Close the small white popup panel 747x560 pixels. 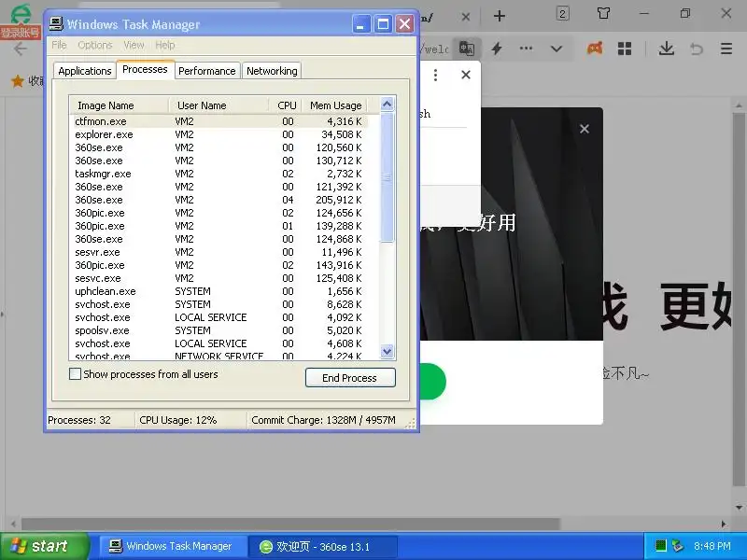(466, 75)
